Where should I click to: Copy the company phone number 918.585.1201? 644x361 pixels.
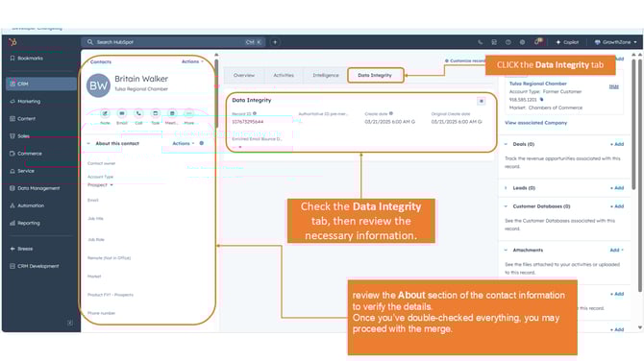pos(541,99)
